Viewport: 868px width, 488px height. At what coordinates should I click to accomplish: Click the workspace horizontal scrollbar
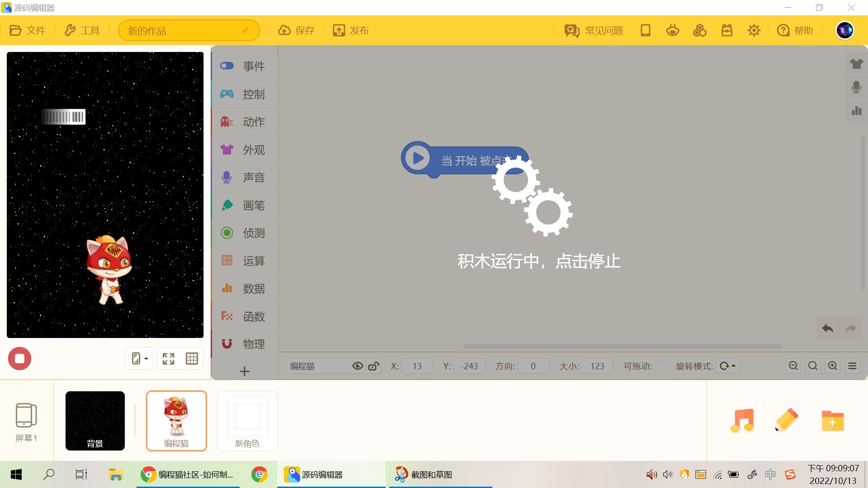622,347
